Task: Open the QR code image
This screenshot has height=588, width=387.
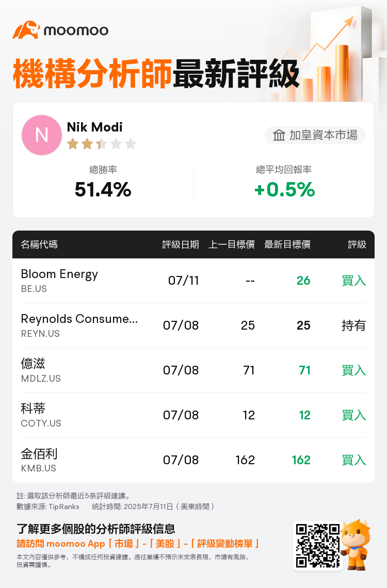Action: (318, 546)
